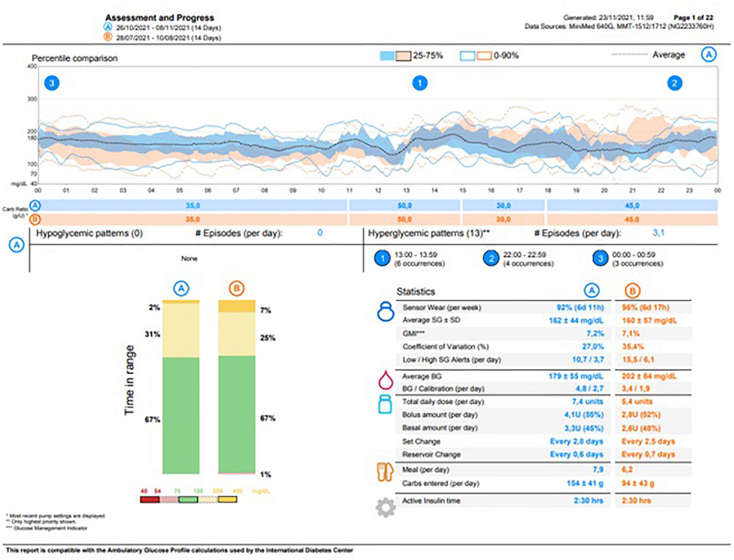734x560 pixels.
Task: Click the Hyperglycemic patterns (13) heading
Action: pos(428,233)
